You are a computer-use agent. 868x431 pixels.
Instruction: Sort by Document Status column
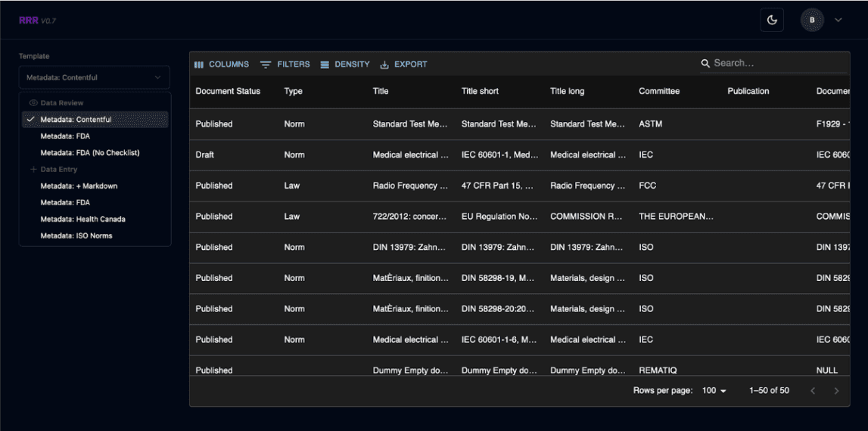pos(228,92)
